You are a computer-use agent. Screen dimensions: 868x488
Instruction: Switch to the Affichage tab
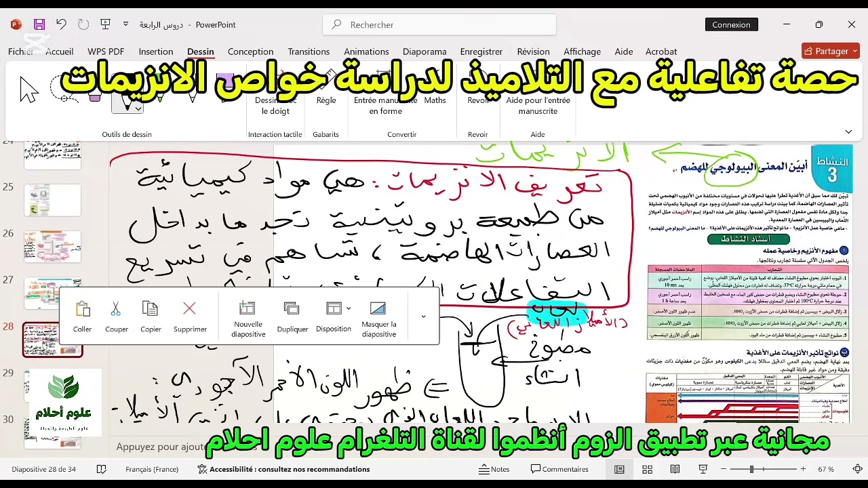[x=583, y=52]
